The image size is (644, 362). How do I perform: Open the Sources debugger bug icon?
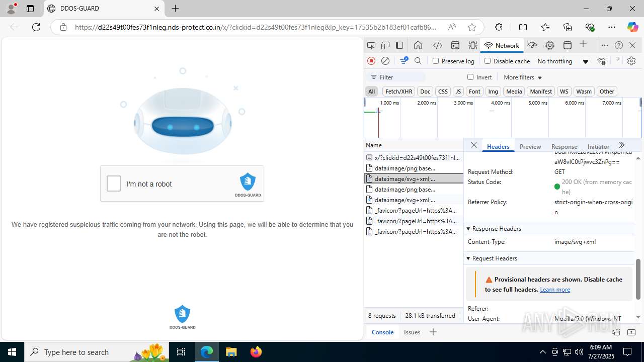point(473,45)
